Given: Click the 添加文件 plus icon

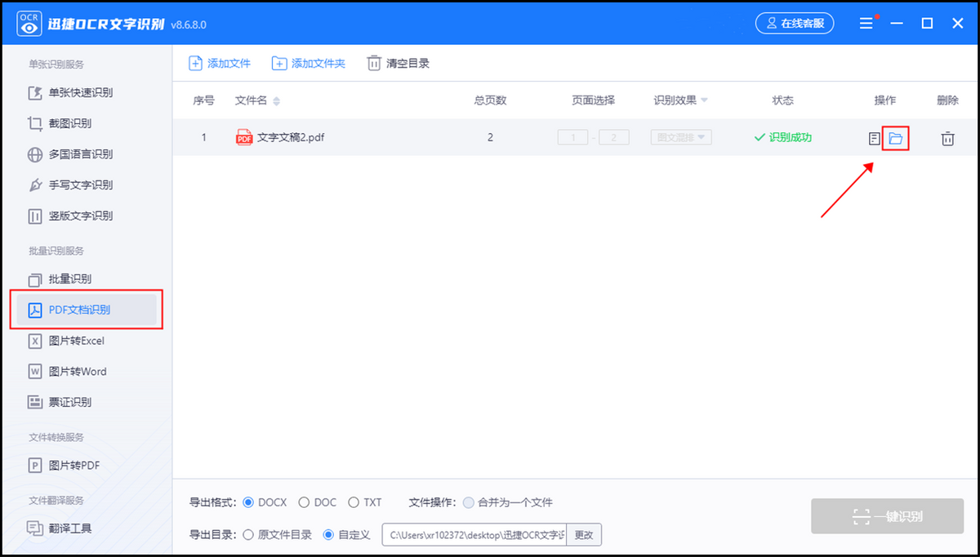Looking at the screenshot, I should tap(195, 63).
